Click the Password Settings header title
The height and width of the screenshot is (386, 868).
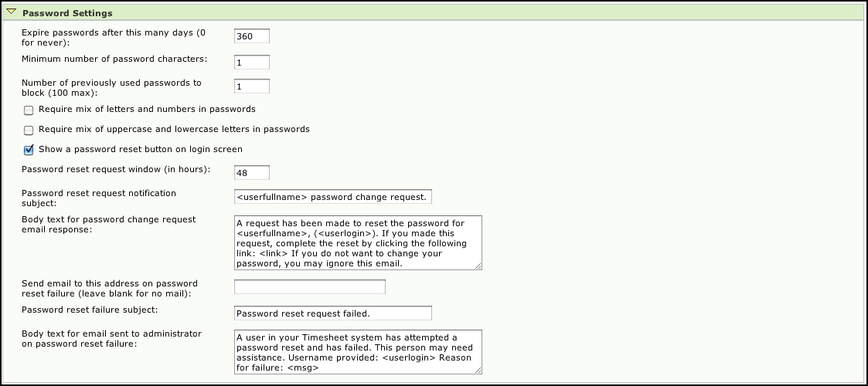coord(67,12)
